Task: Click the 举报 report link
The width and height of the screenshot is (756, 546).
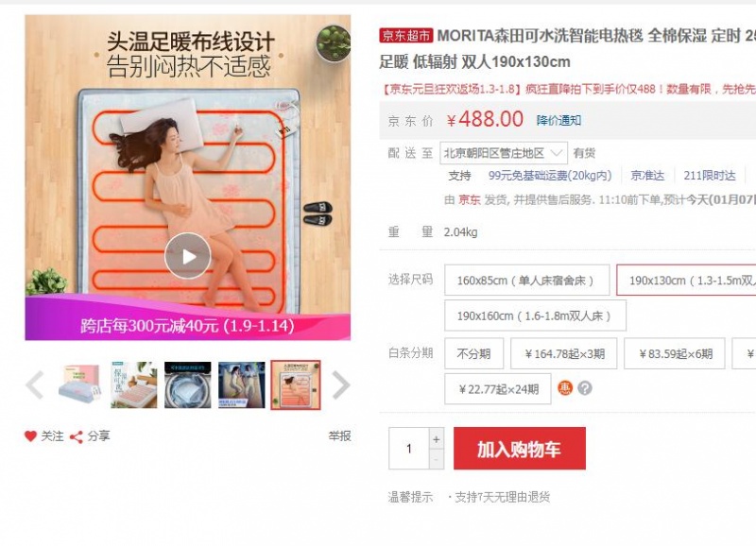Action: [x=340, y=436]
